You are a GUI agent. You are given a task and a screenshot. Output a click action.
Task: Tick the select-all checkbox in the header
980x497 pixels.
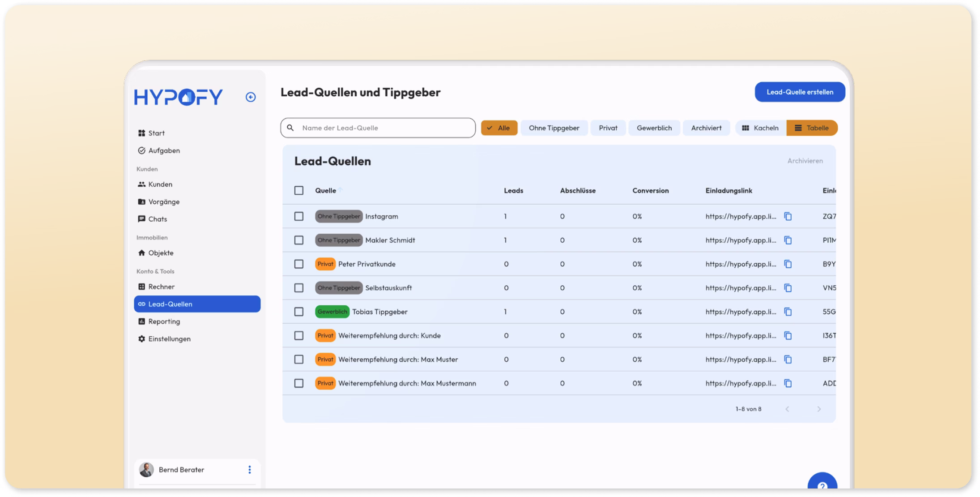pos(299,191)
